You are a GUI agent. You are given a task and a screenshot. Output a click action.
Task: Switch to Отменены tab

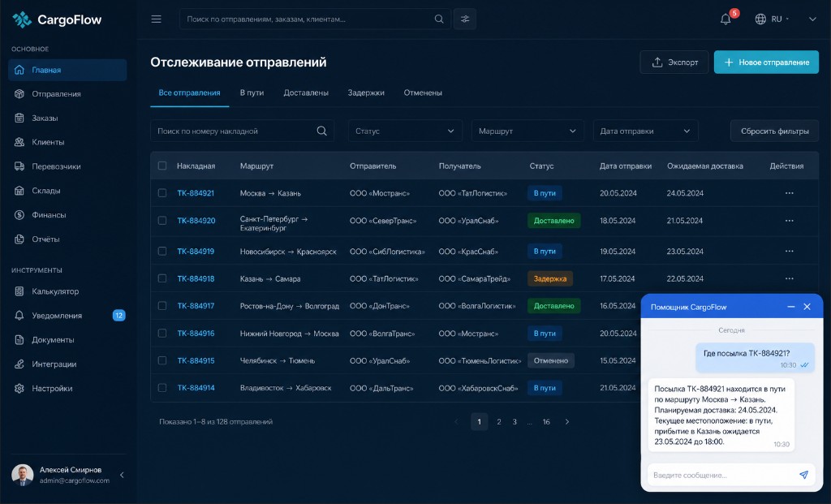423,93
